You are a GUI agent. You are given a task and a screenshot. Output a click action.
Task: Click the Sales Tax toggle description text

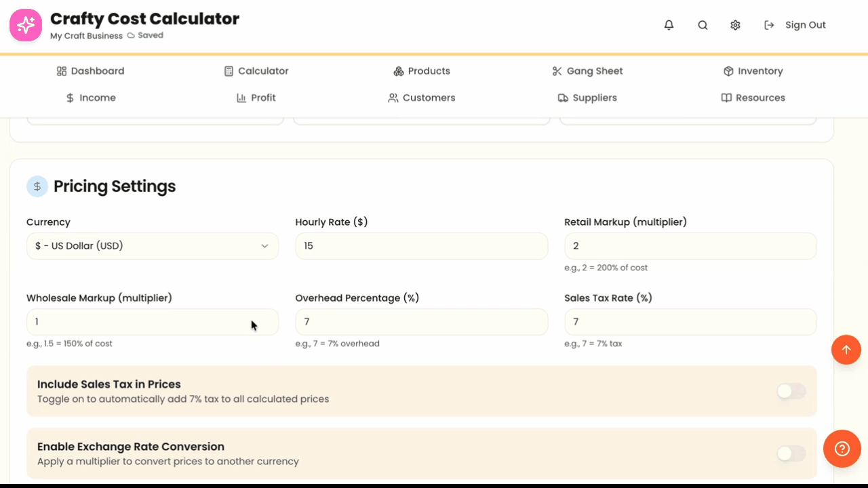[x=183, y=399]
